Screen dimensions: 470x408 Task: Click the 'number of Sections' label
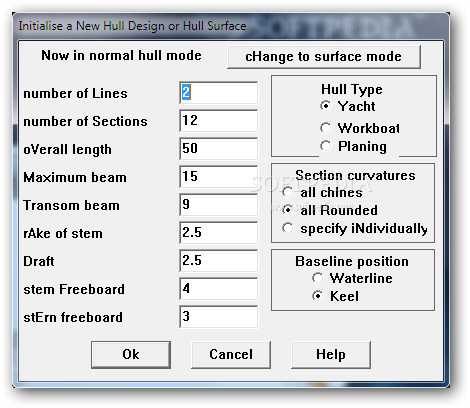tap(85, 122)
